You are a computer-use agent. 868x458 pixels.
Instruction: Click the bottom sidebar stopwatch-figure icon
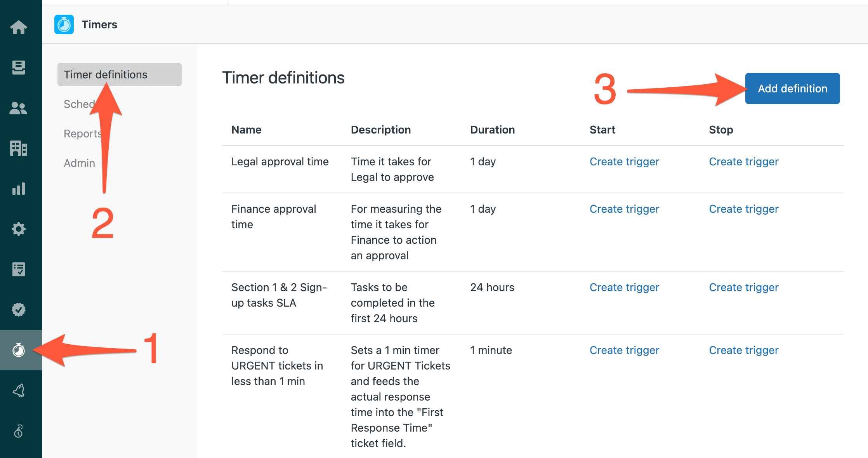19,431
